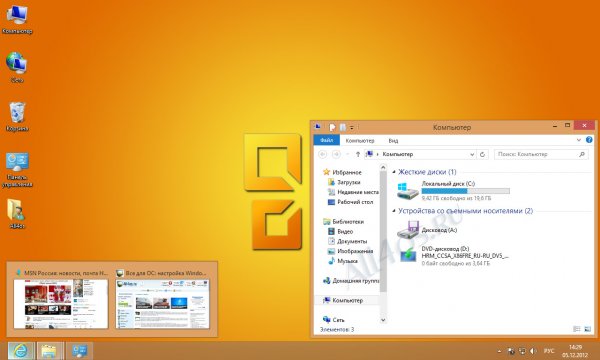Select Загрузки in navigation pane

348,182
